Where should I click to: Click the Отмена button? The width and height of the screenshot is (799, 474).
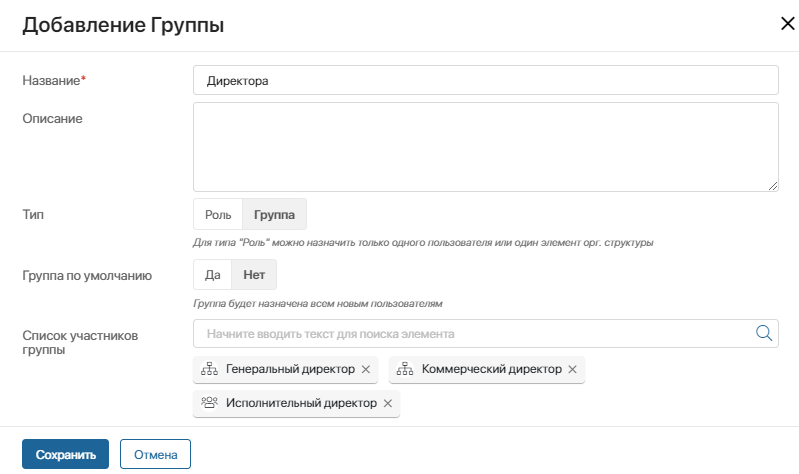[155, 454]
